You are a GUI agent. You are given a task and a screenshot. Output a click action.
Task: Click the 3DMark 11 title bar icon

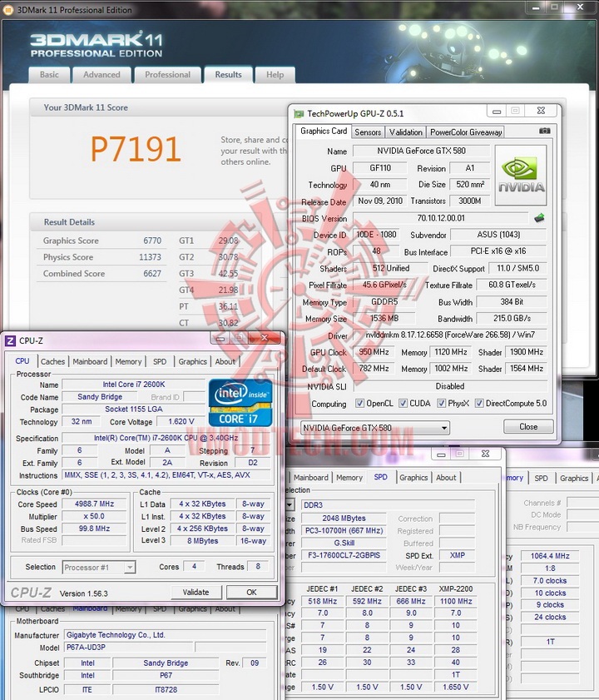[x=8, y=10]
